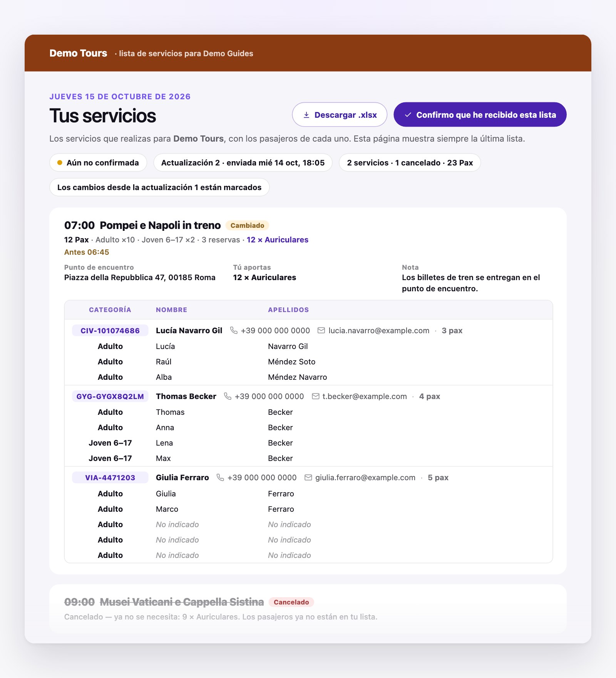Click the Demo Tours header logo
The height and width of the screenshot is (678, 616).
(x=78, y=53)
